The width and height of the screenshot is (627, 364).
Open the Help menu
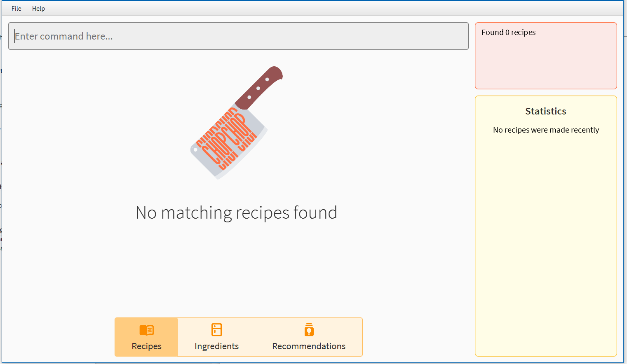(38, 8)
